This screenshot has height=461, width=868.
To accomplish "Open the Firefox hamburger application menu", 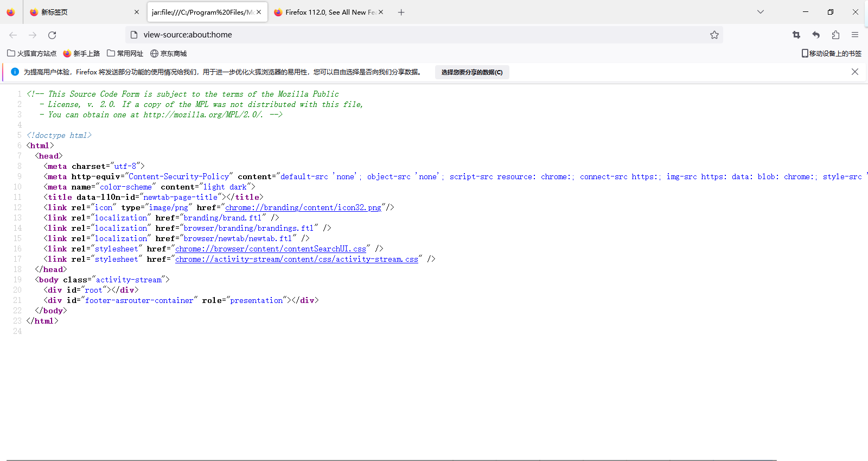I will pyautogui.click(x=855, y=35).
